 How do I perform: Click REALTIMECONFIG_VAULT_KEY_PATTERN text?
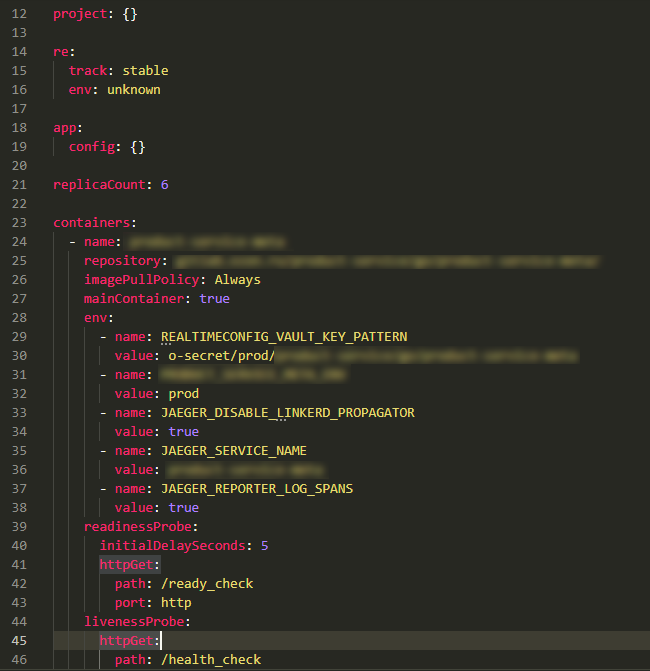click(x=284, y=337)
